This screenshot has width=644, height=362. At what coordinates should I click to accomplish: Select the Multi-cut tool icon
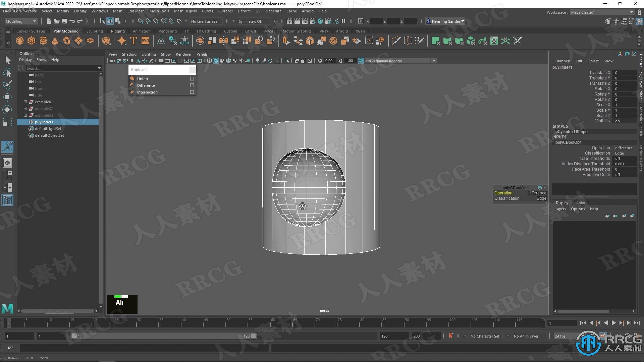396,41
